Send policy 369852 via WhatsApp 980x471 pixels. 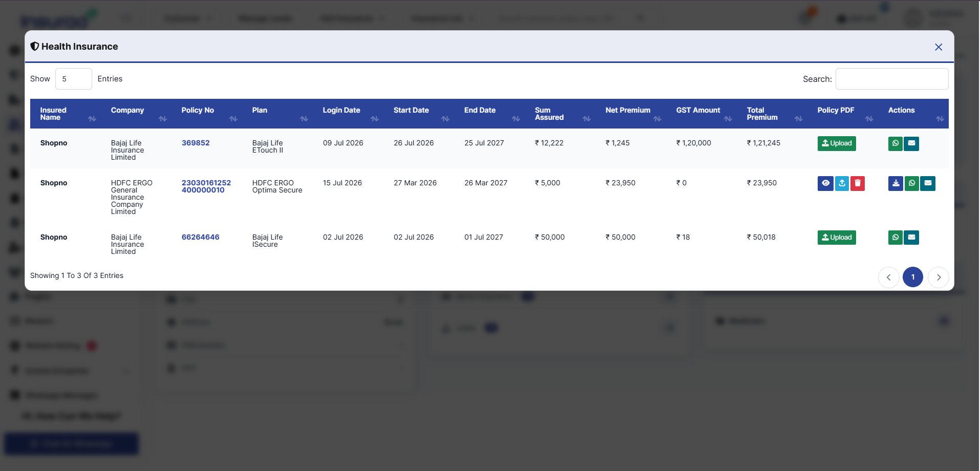coord(896,143)
